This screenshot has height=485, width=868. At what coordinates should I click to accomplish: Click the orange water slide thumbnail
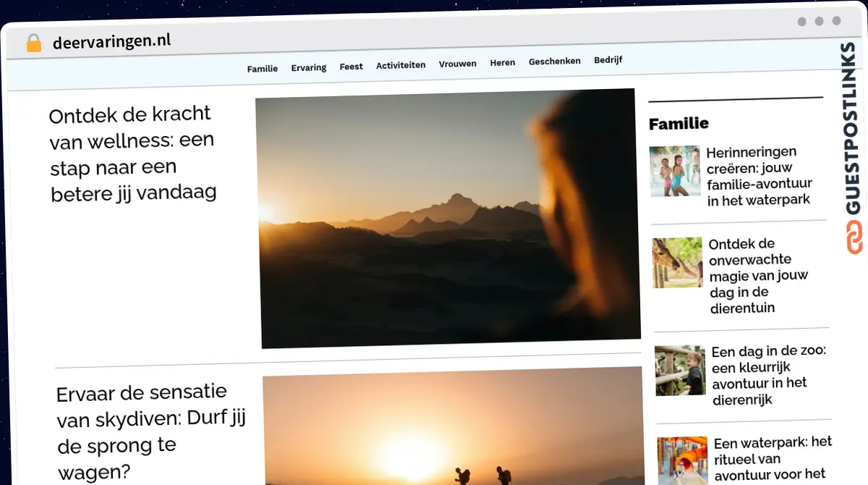tap(683, 460)
